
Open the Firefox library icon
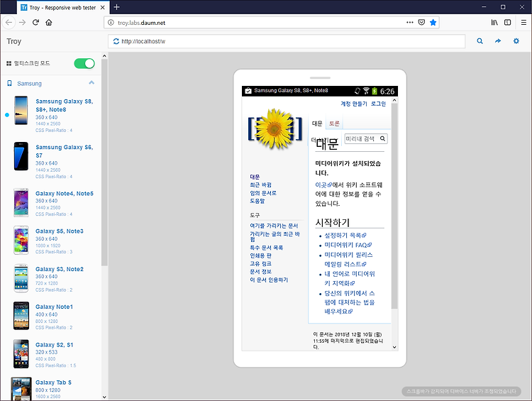(494, 23)
